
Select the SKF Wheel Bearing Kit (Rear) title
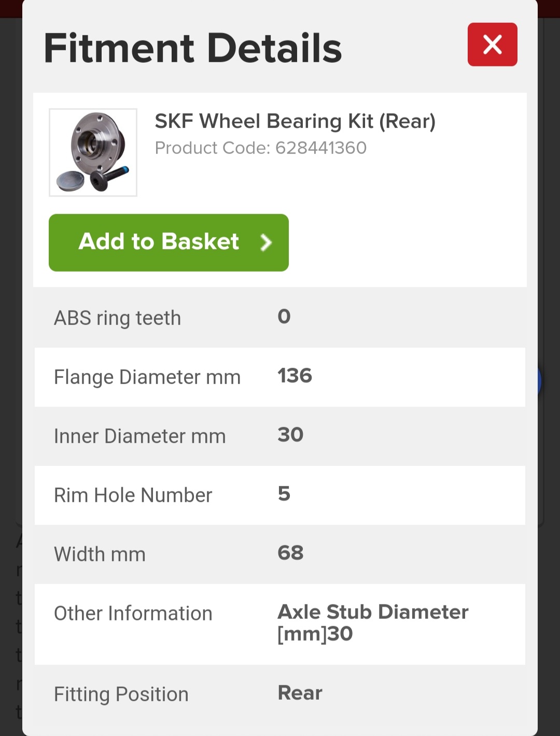tap(295, 121)
